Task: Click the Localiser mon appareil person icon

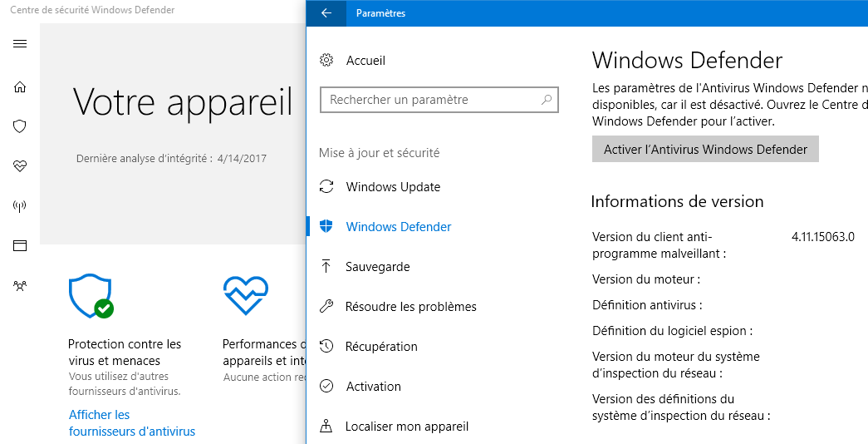Action: (326, 426)
